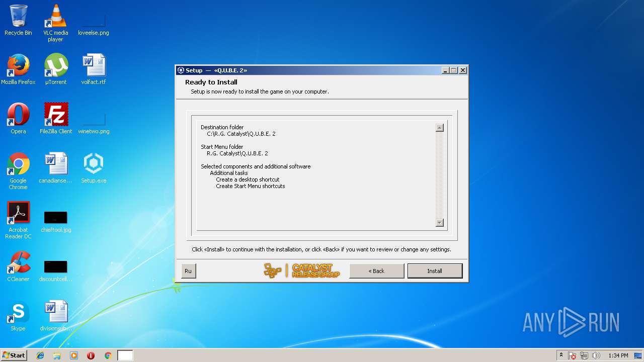644x362 pixels.
Task: Click the Setup window title icon
Action: tap(181, 70)
